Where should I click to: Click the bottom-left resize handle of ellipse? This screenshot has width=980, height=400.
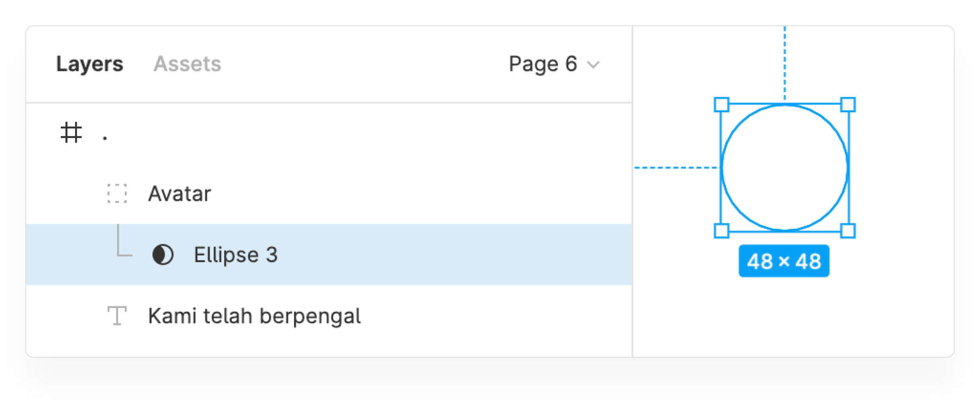(x=721, y=231)
